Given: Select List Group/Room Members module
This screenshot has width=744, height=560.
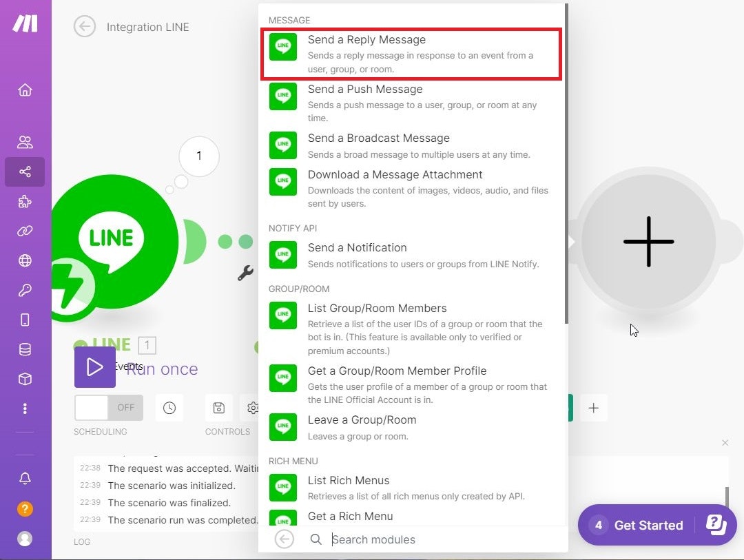Looking at the screenshot, I should [x=411, y=329].
